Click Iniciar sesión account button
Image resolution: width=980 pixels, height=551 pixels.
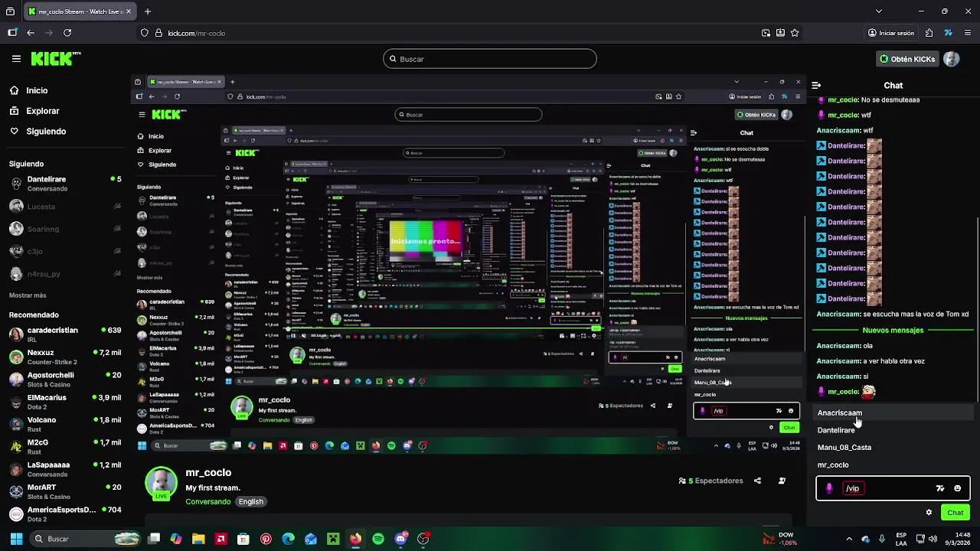(x=890, y=33)
